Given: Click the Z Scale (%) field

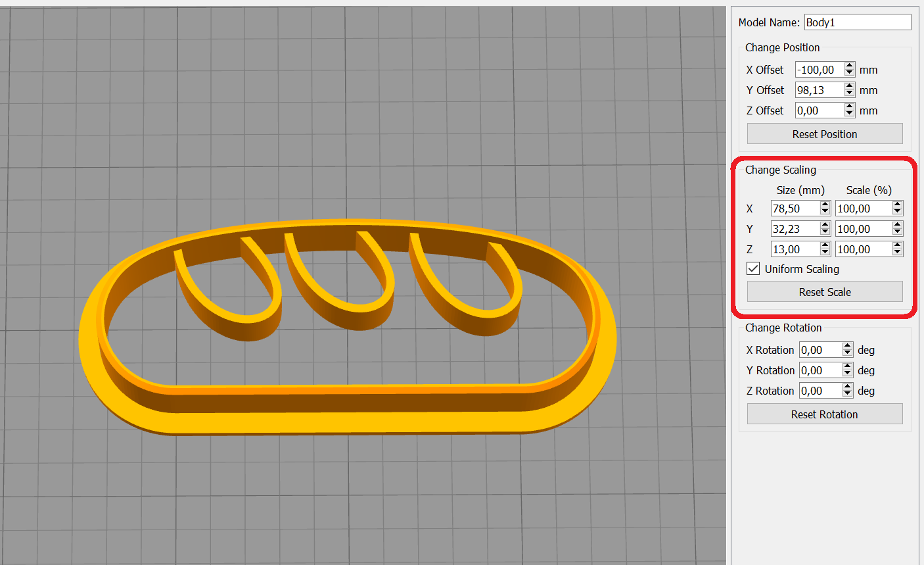Looking at the screenshot, I should coord(864,249).
